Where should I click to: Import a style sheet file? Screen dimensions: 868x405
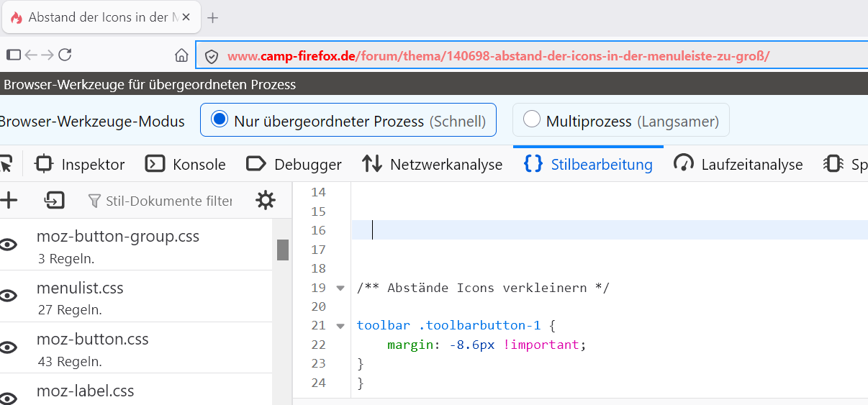point(55,201)
